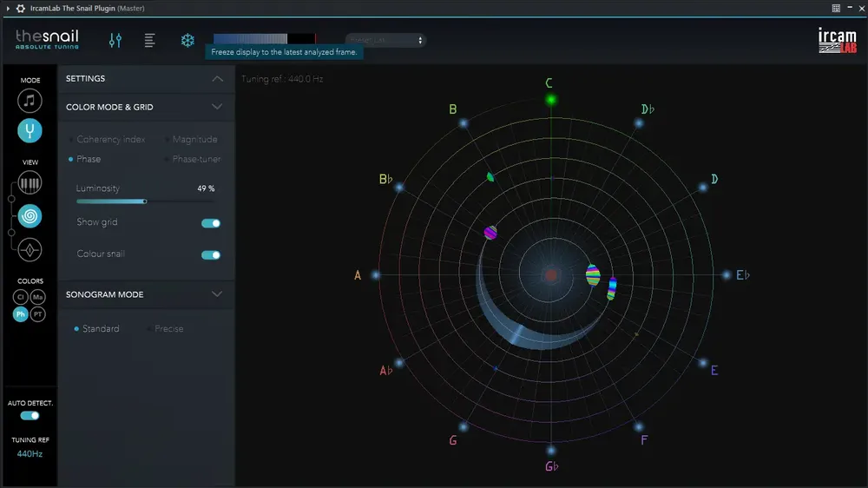Click the C note marker on circle
The width and height of the screenshot is (868, 488).
(551, 100)
